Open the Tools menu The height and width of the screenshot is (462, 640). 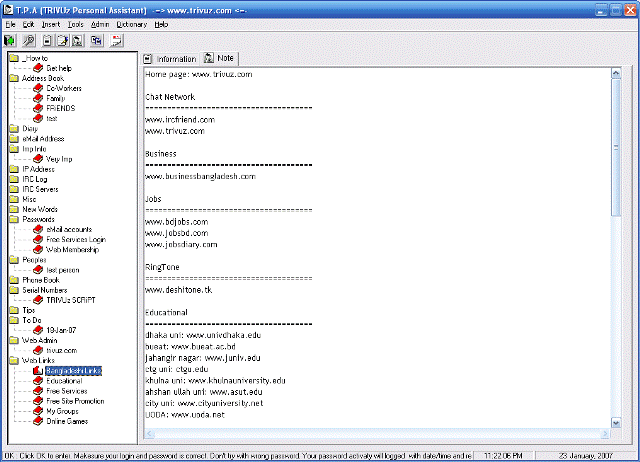coord(76,24)
